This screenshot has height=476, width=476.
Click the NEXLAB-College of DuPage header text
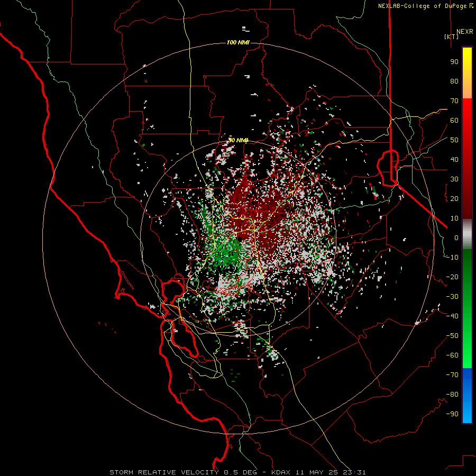[x=423, y=6]
